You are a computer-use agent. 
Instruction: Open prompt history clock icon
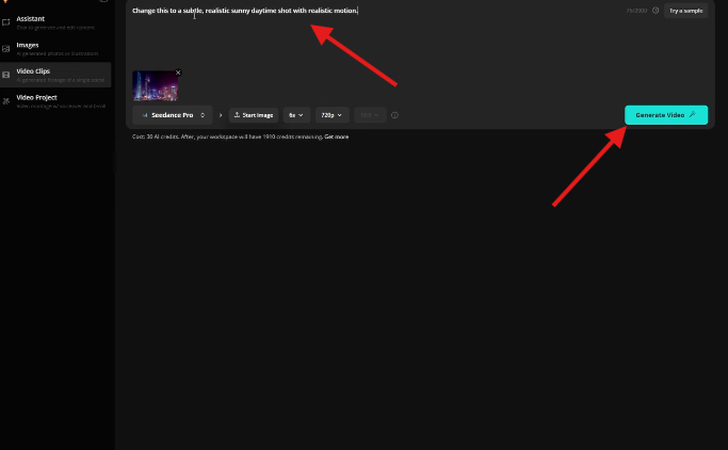point(656,11)
